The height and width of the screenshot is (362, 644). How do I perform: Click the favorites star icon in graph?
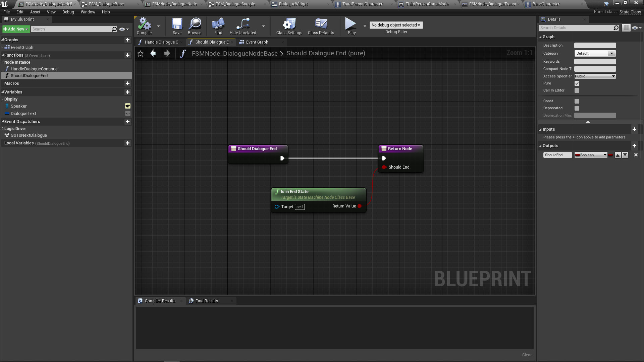(x=141, y=54)
